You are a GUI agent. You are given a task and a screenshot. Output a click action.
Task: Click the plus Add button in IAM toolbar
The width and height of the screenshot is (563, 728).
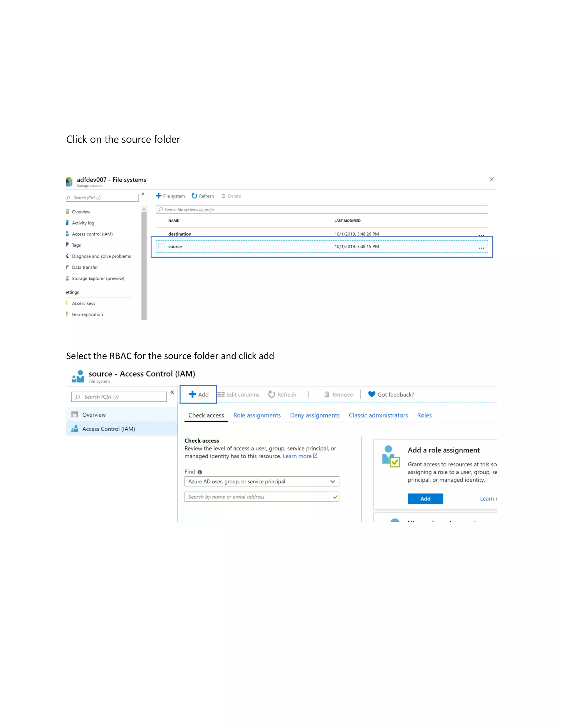click(198, 394)
